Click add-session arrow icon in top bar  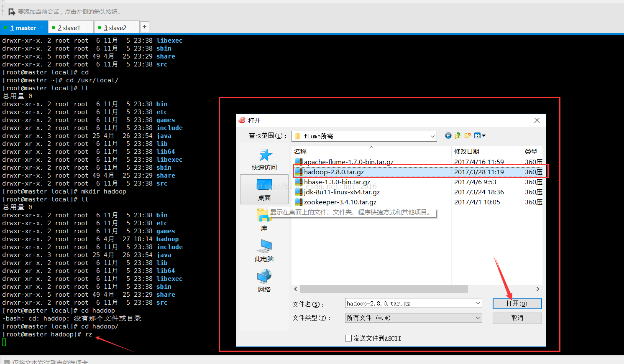[12, 12]
